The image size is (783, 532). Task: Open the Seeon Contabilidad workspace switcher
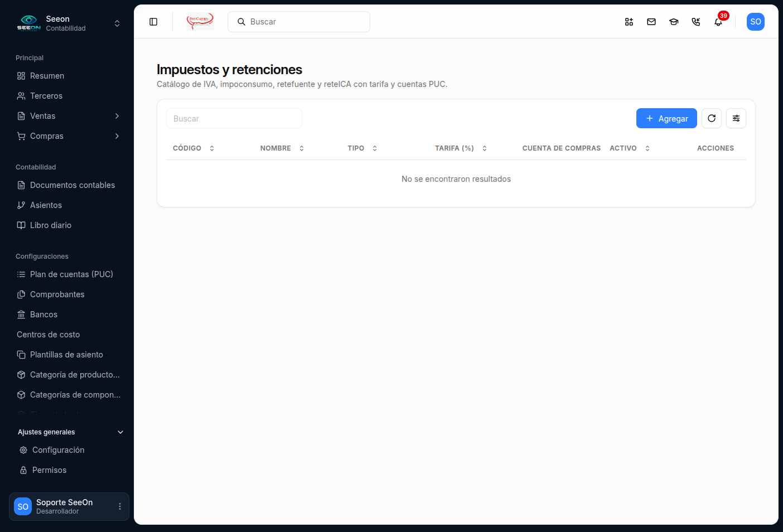pos(69,23)
